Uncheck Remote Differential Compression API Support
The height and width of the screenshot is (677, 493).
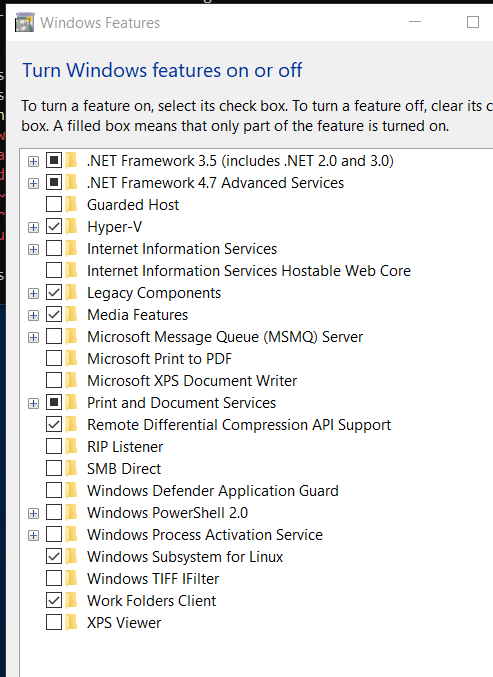coord(54,424)
